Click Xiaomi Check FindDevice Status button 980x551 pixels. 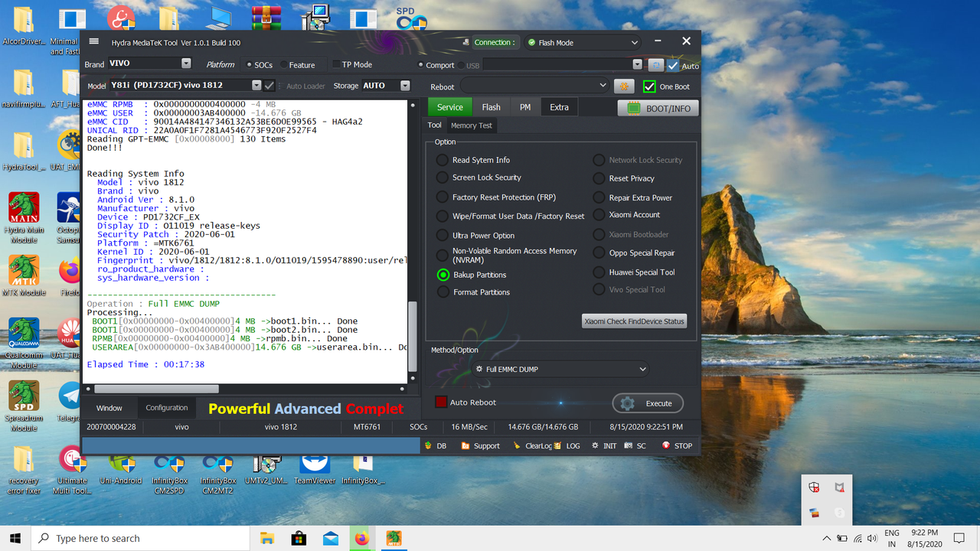click(x=634, y=321)
